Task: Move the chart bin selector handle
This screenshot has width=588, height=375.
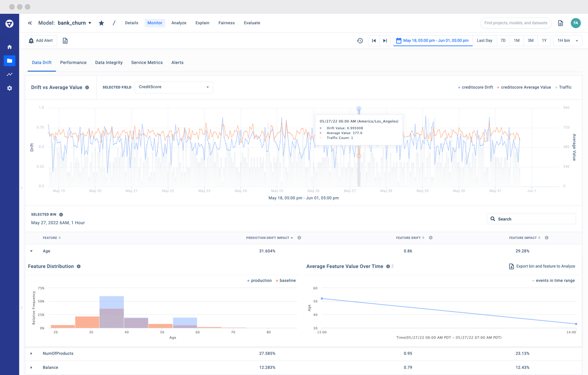Action: (358, 109)
